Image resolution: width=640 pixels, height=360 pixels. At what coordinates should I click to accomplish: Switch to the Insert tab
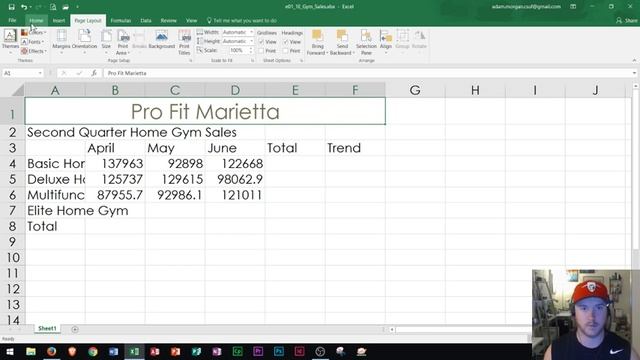[x=58, y=20]
